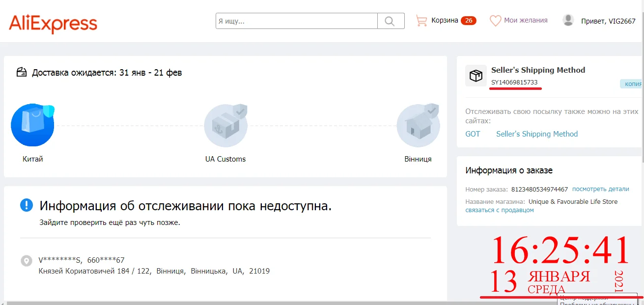Click the wishlist heart icon
The height and width of the screenshot is (305, 644).
click(495, 21)
